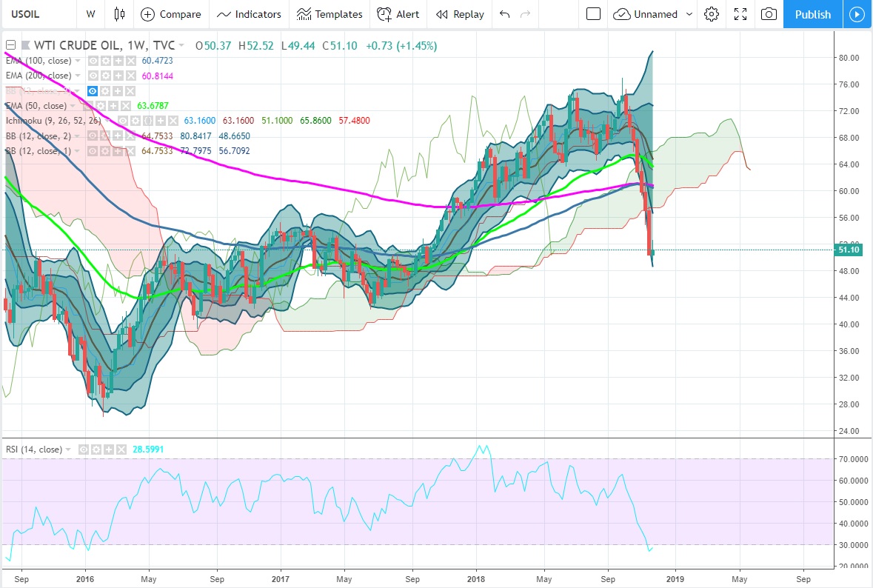Viewport: 873px width, 588px height.
Task: Open chart properties gear in top toolbar
Action: 712,14
